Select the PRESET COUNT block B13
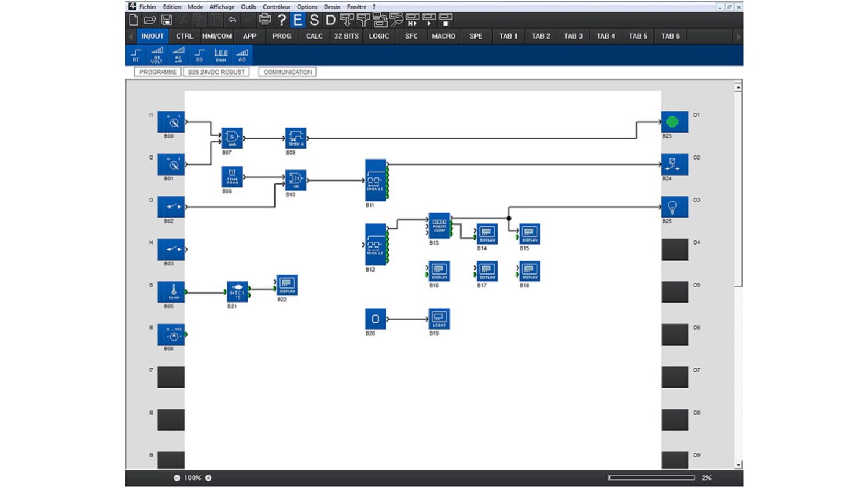Image resolution: width=868 pixels, height=488 pixels. (440, 226)
